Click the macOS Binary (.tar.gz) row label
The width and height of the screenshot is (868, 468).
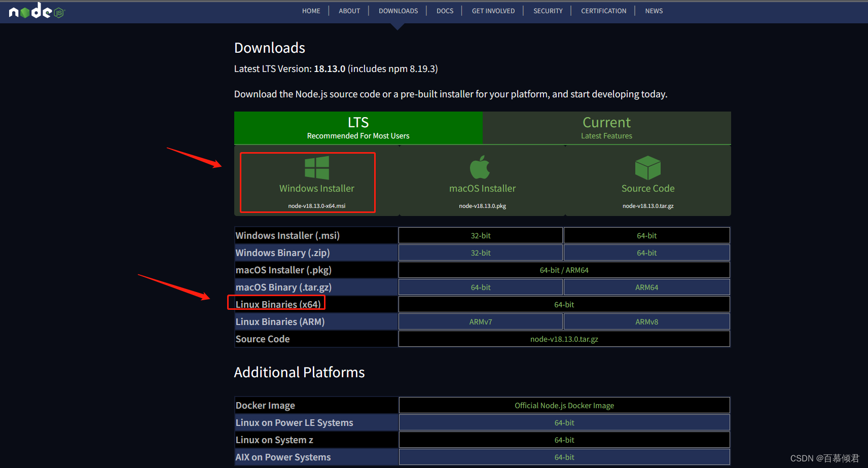283,287
